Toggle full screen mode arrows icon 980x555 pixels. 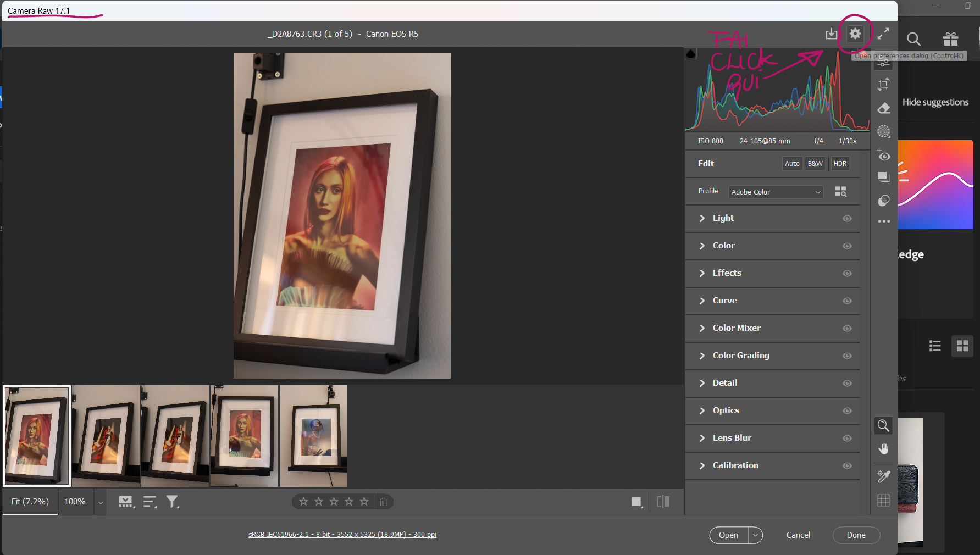pos(883,34)
